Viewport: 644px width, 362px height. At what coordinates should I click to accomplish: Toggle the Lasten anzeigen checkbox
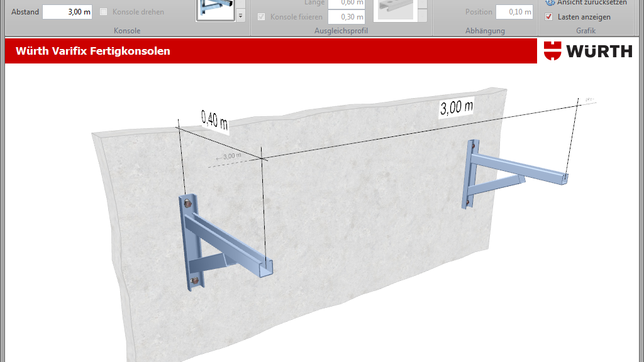548,17
